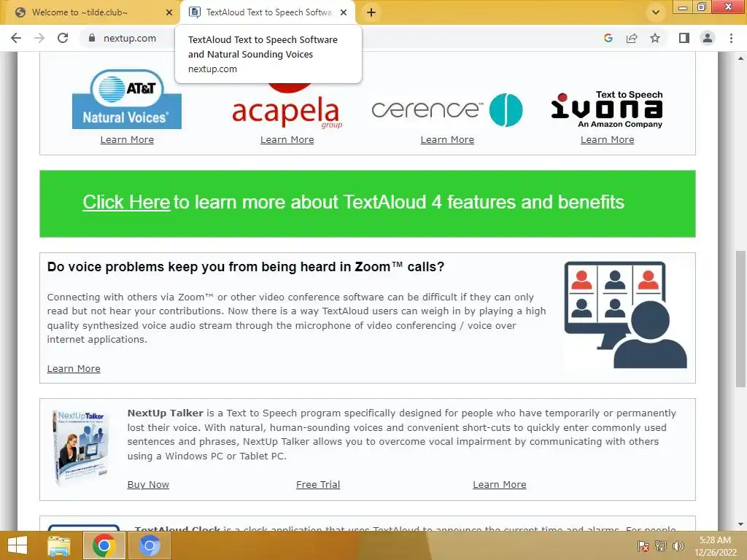The image size is (747, 560).
Task: Click the cerence logo
Action: (x=447, y=109)
